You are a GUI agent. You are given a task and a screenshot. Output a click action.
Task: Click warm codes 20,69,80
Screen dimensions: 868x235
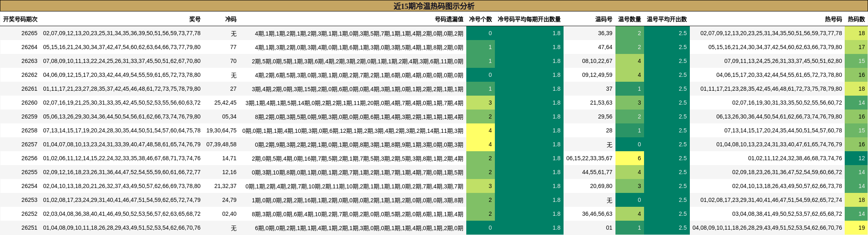(602, 186)
